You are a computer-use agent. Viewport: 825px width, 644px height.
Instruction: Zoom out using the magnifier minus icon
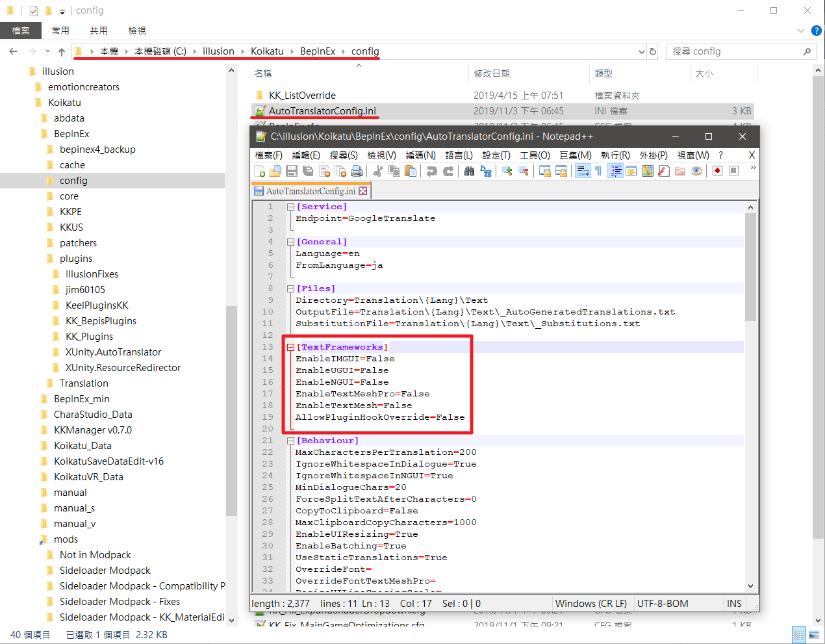pyautogui.click(x=523, y=171)
